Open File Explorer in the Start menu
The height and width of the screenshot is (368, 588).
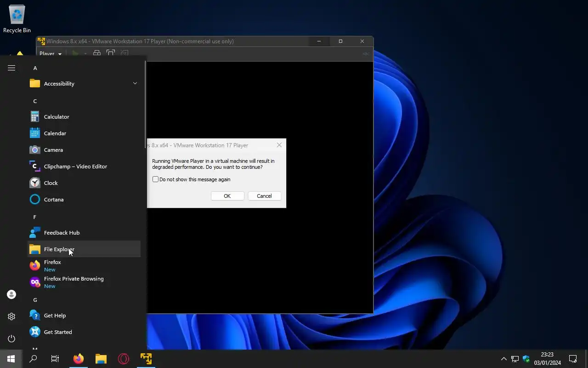(x=84, y=249)
